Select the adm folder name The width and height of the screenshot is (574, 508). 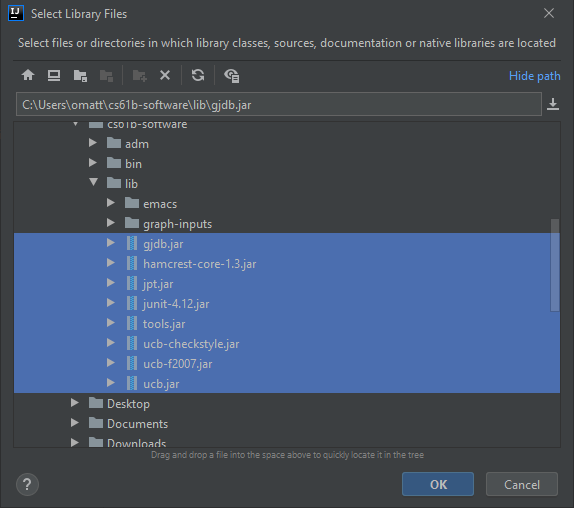click(137, 144)
